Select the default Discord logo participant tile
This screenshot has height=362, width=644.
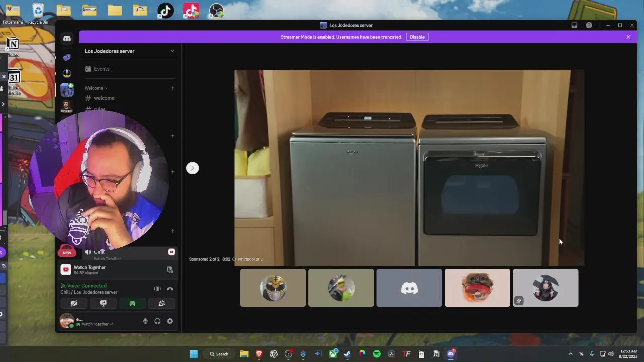point(409,288)
